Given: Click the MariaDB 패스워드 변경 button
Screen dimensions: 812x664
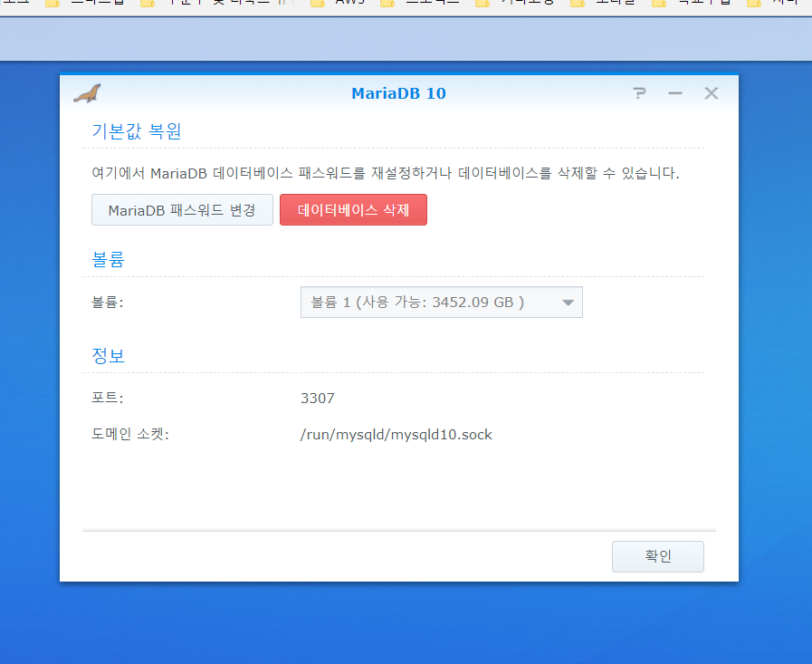Looking at the screenshot, I should coord(182,210).
